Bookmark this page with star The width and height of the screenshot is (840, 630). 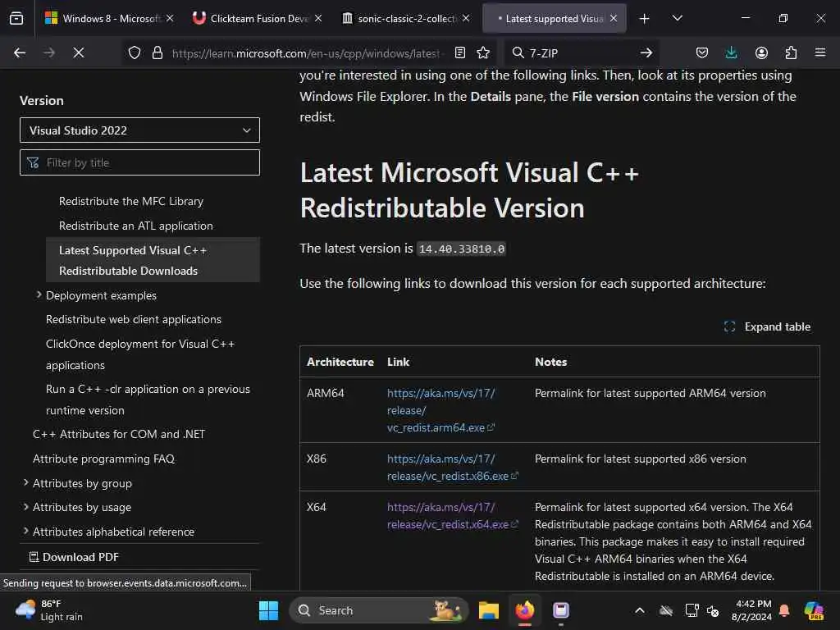coord(483,52)
